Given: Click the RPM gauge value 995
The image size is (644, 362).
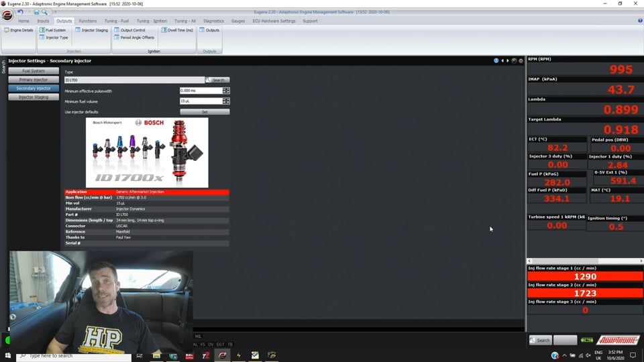Looking at the screenshot, I should tap(621, 69).
